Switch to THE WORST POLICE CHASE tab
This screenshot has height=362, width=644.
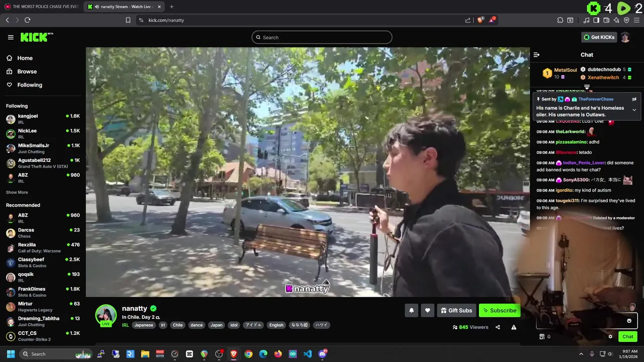click(41, 7)
